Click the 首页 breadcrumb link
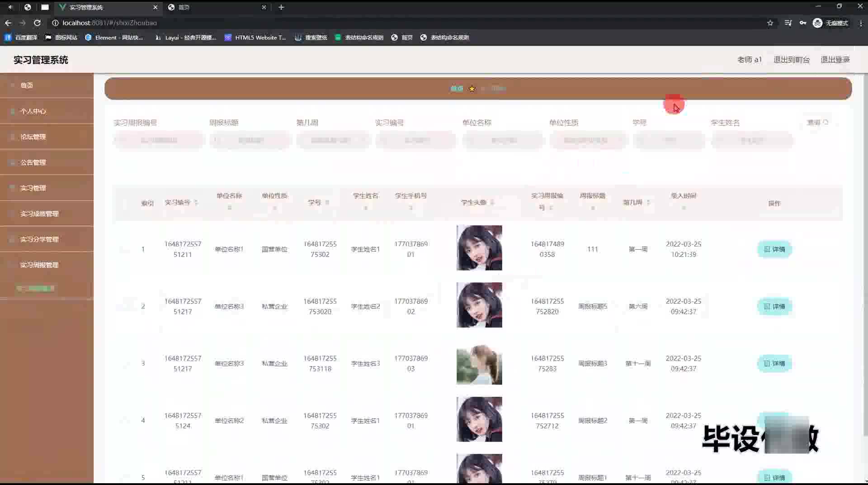This screenshot has height=485, width=868. [x=457, y=89]
